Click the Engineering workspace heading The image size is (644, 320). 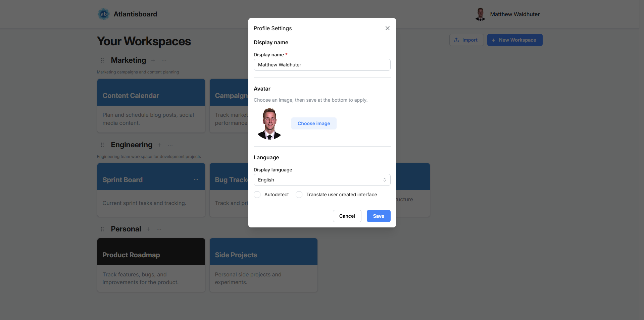(x=132, y=145)
